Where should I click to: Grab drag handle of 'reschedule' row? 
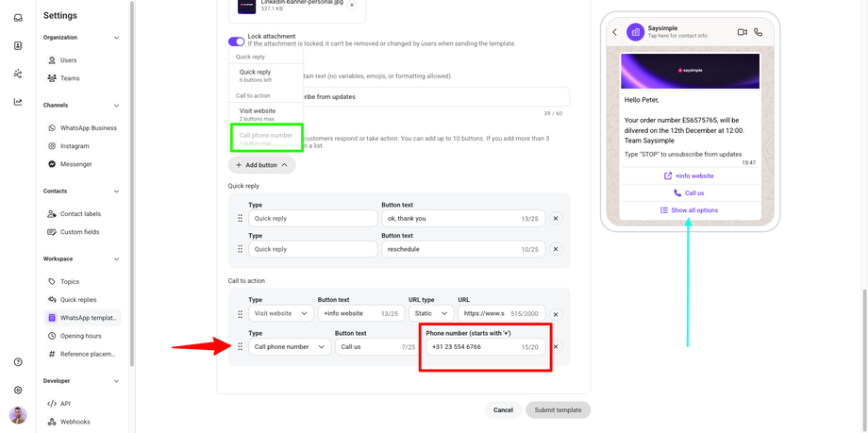tap(241, 249)
